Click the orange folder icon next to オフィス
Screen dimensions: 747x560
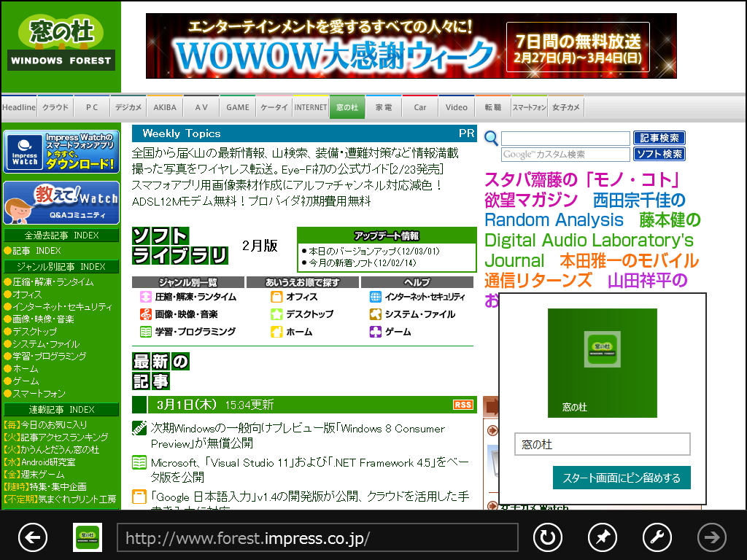coord(276,297)
